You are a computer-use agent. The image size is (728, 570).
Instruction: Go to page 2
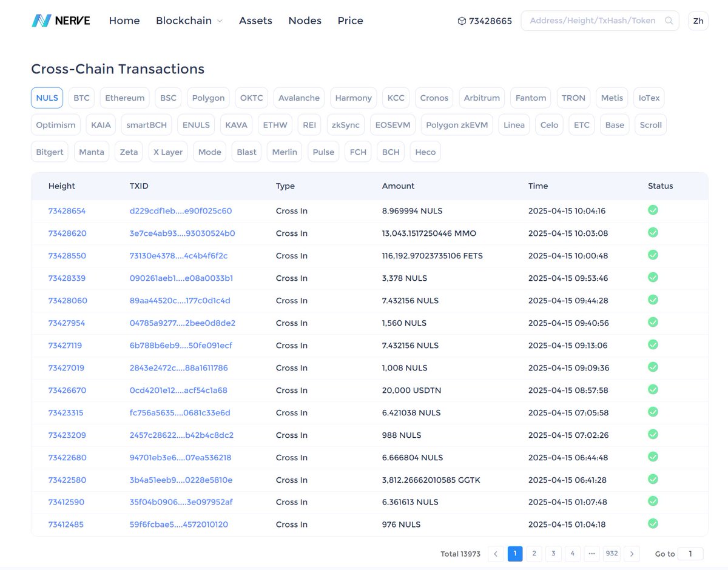pyautogui.click(x=534, y=554)
